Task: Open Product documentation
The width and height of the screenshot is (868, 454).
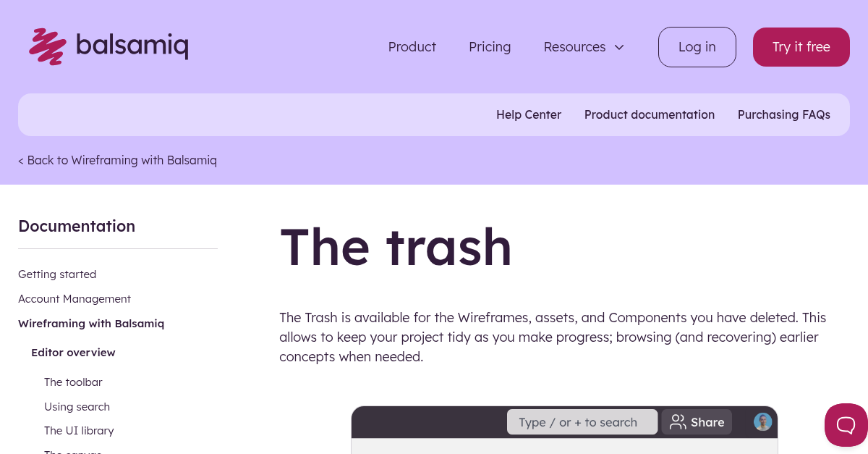Action: (650, 114)
